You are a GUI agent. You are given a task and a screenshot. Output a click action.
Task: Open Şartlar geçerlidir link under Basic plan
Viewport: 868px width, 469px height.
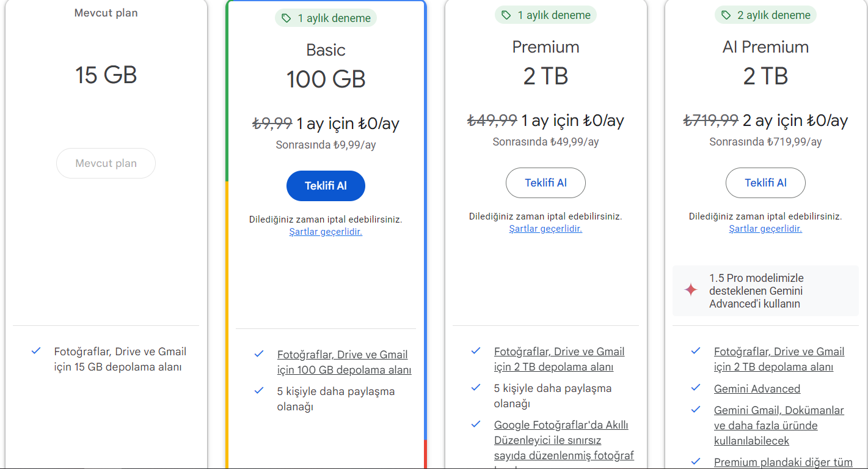pyautogui.click(x=326, y=232)
